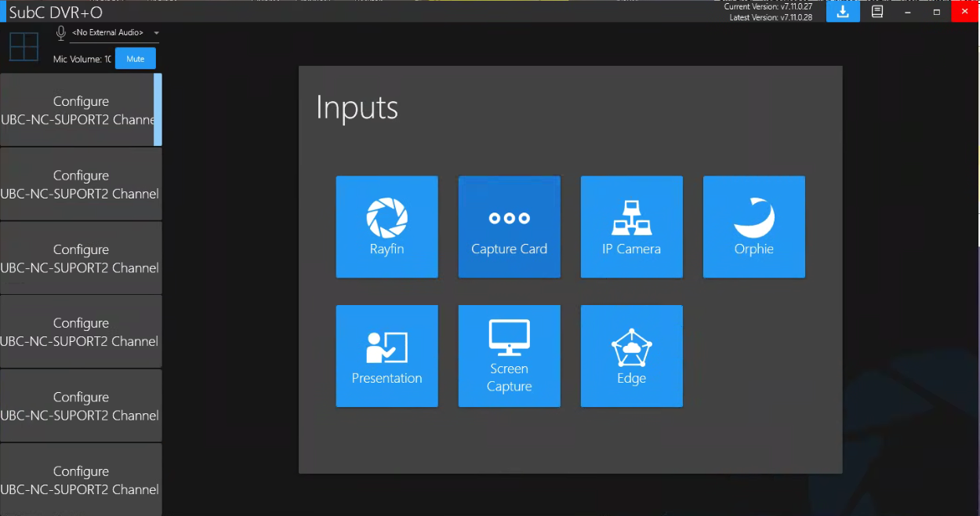Open the Presentation input option
The image size is (980, 516).
click(x=387, y=356)
